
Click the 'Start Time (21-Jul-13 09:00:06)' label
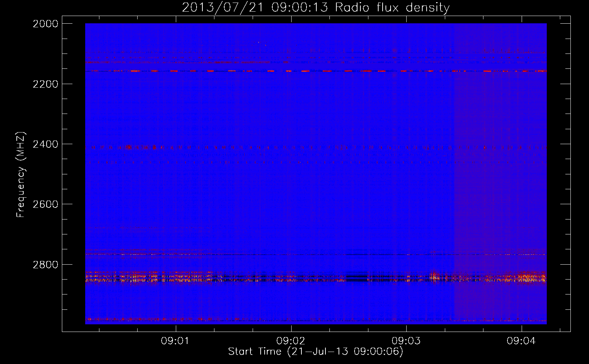point(316,352)
